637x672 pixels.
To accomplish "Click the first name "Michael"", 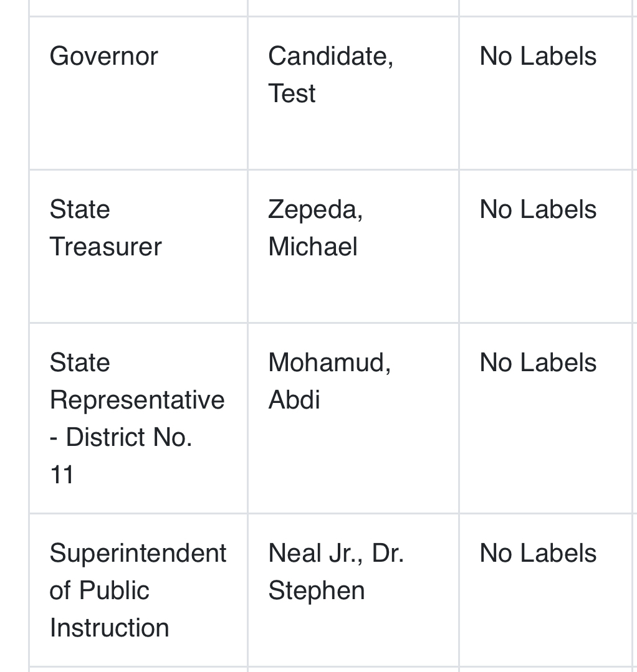I will [313, 247].
